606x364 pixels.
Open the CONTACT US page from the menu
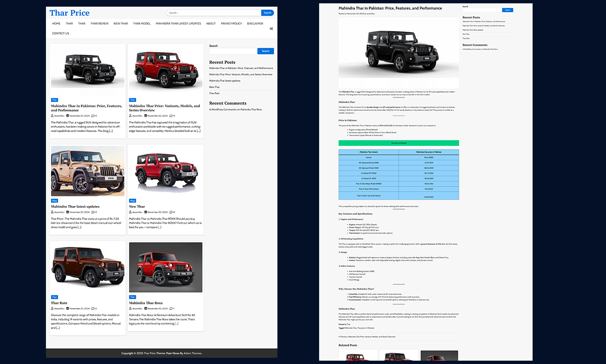point(60,33)
